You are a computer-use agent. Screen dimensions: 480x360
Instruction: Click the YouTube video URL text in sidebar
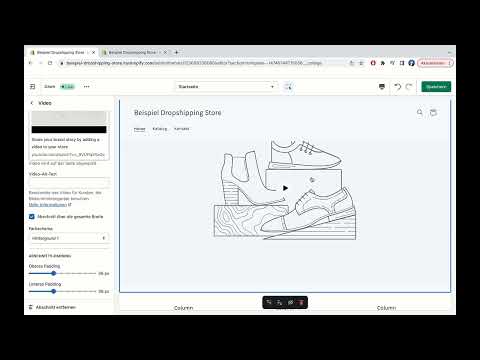pos(68,155)
